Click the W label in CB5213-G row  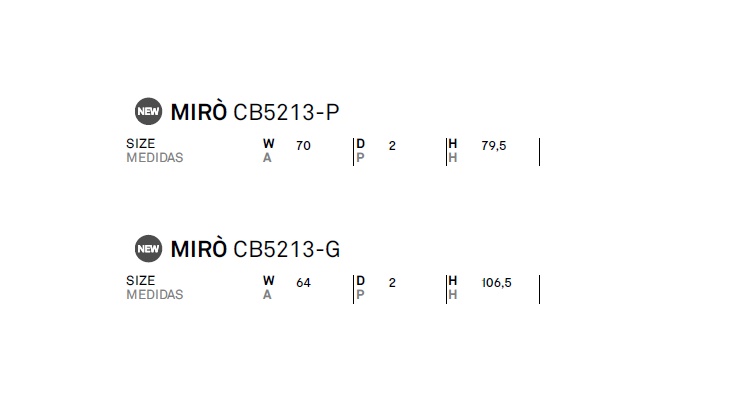pos(269,280)
